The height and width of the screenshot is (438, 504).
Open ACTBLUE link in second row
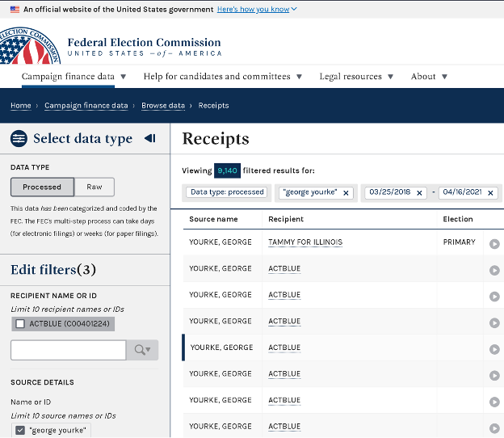pos(284,268)
